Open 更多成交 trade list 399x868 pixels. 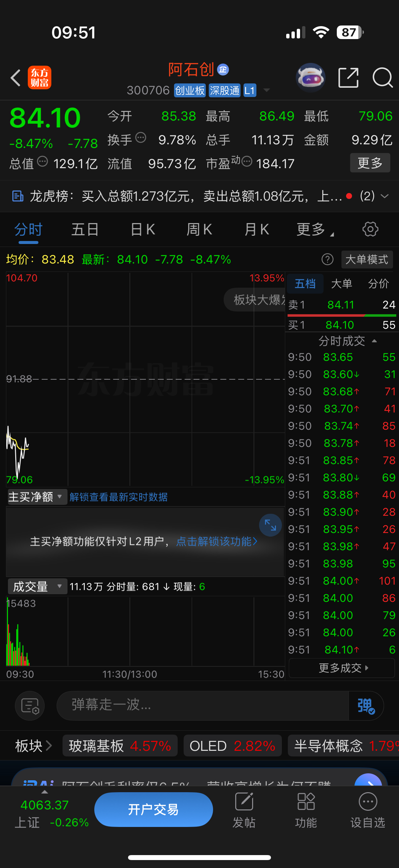coord(342,668)
